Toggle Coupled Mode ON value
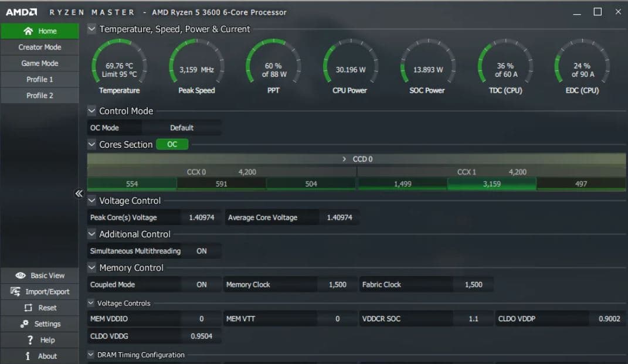The height and width of the screenshot is (364, 628). coord(201,284)
